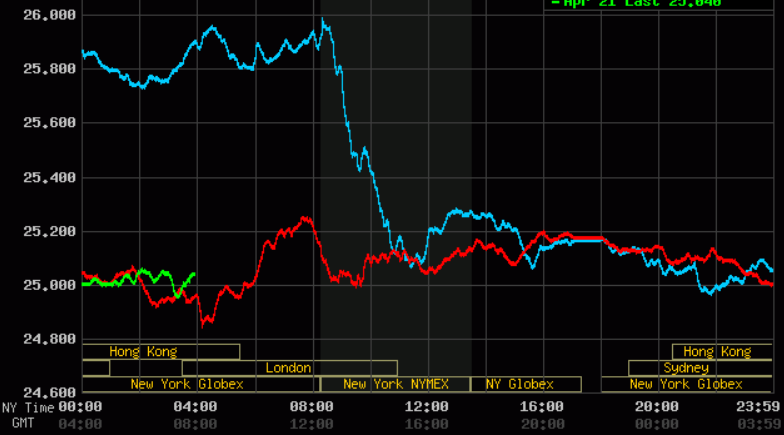Select the New York NYMEX session bar
Viewport: 784px width, 435px height.
395,384
